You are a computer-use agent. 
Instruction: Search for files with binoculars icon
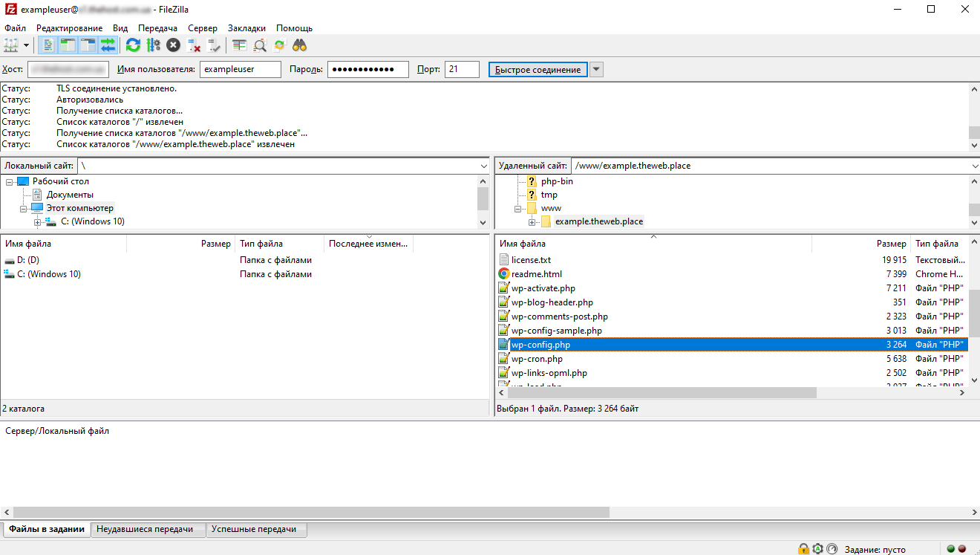pyautogui.click(x=300, y=45)
